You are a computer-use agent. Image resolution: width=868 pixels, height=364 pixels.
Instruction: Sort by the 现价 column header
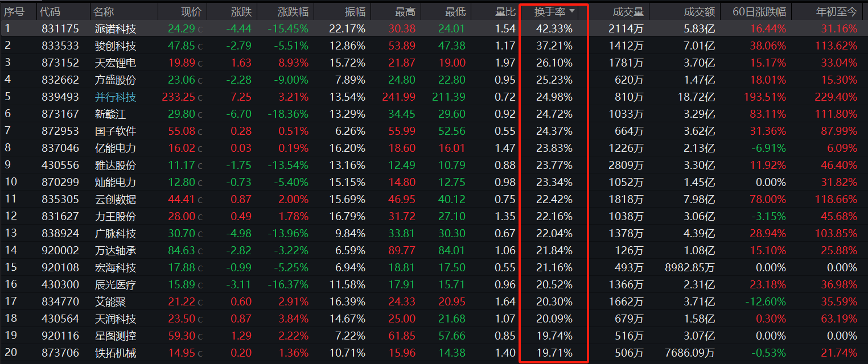click(x=191, y=11)
